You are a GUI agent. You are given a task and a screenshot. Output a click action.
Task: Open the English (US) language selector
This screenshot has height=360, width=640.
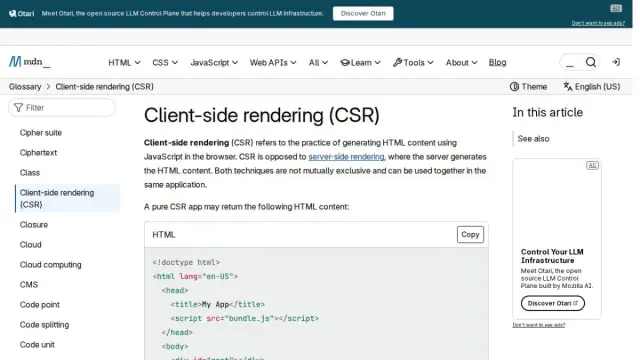point(592,87)
